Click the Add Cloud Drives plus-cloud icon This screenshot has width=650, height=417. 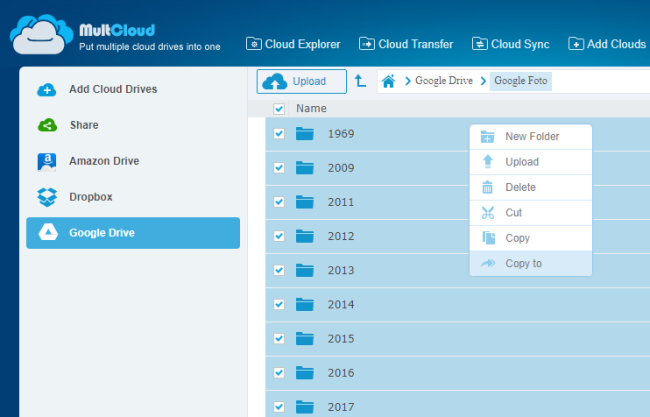47,90
